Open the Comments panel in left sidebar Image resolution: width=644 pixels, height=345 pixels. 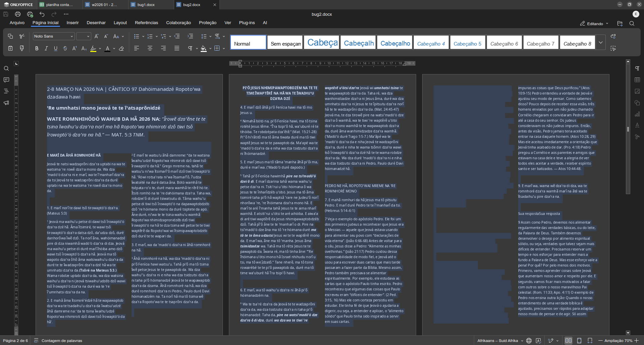(x=6, y=80)
